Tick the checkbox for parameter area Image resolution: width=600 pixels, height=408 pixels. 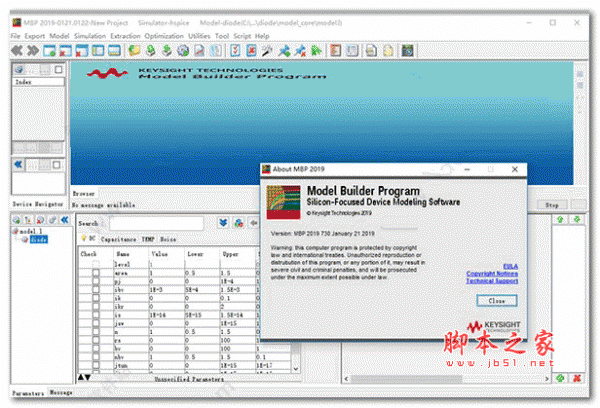point(96,273)
